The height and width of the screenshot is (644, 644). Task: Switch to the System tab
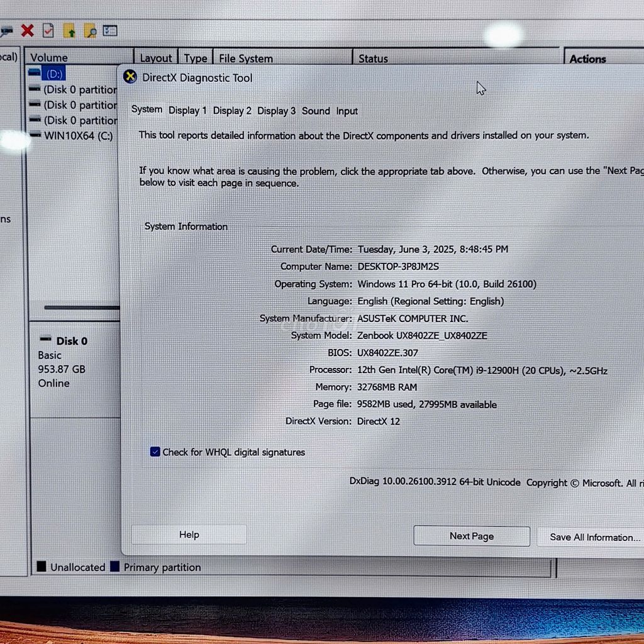(147, 109)
